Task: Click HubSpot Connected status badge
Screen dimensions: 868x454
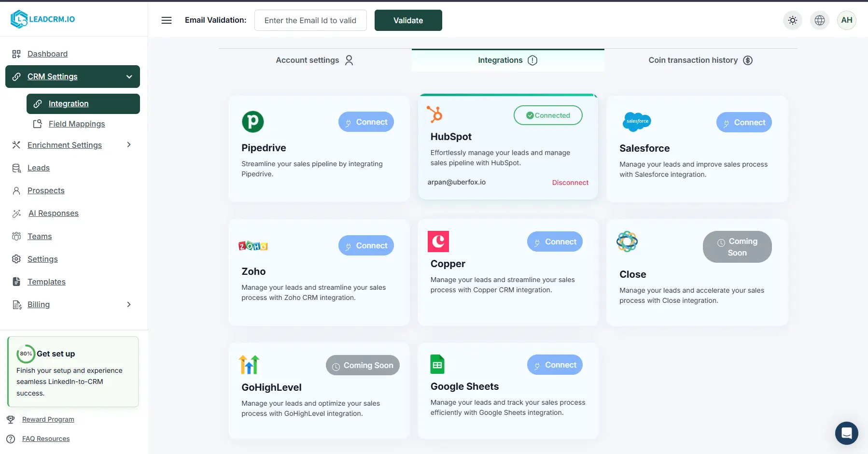Action: [548, 115]
